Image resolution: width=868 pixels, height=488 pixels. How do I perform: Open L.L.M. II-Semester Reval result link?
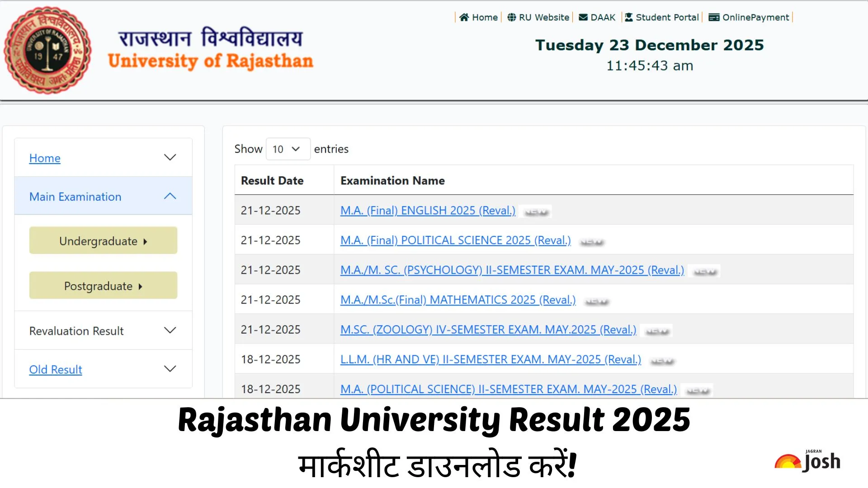pyautogui.click(x=491, y=360)
